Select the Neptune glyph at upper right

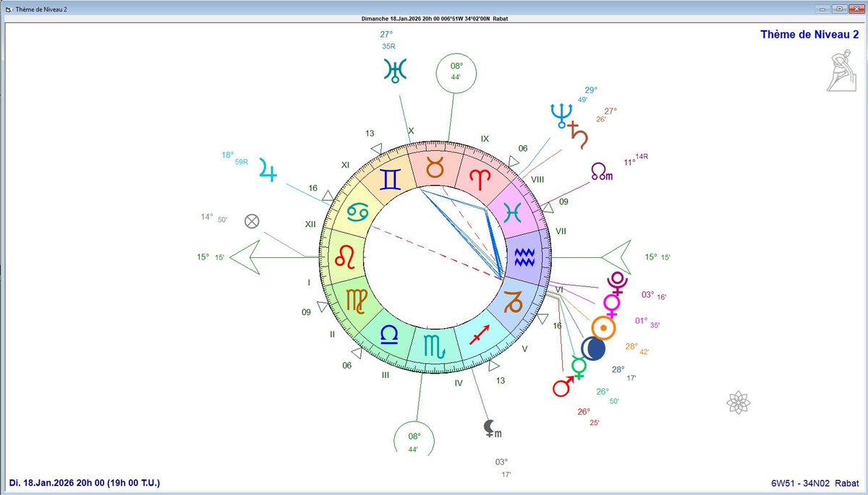(x=562, y=113)
